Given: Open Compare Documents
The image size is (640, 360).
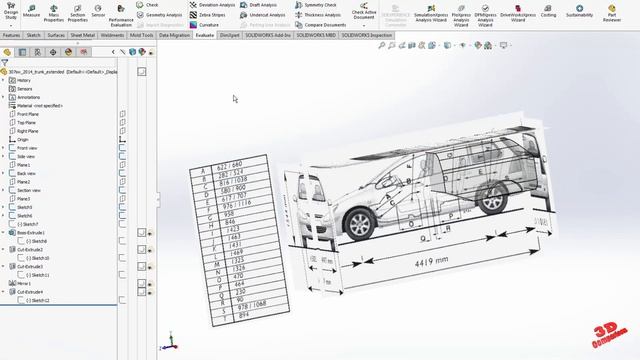Looking at the screenshot, I should (320, 25).
